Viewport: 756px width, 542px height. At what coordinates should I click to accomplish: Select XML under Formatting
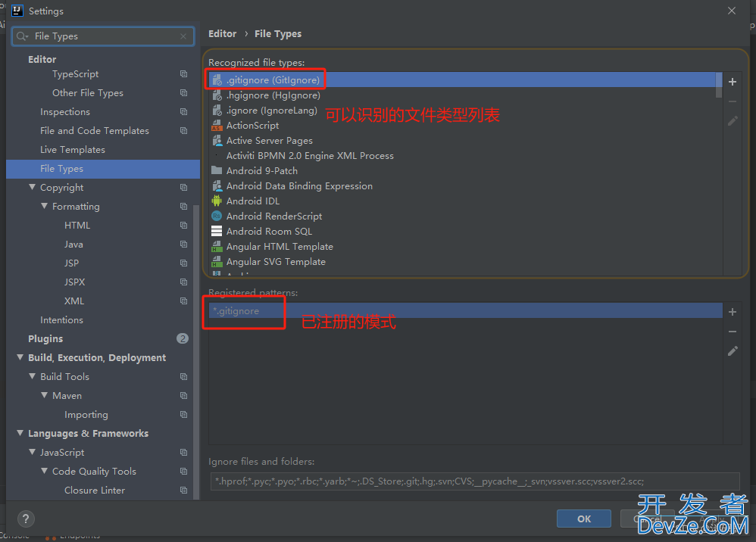tap(103, 301)
